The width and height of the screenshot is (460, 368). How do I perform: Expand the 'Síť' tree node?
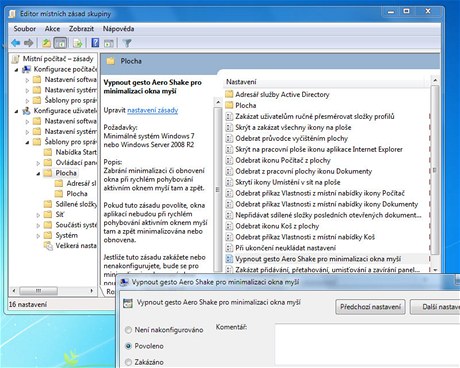[38, 215]
